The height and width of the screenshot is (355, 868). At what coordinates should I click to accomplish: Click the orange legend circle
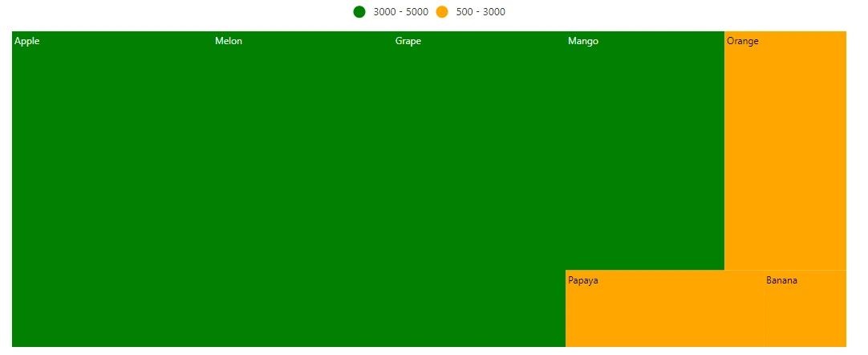tap(442, 11)
